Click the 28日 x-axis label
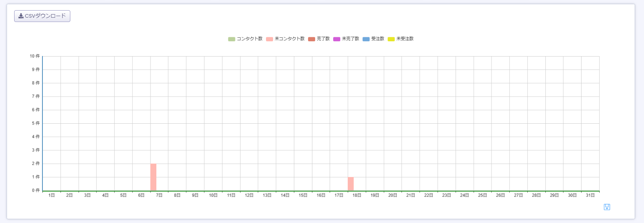The image size is (644, 223). point(536,195)
